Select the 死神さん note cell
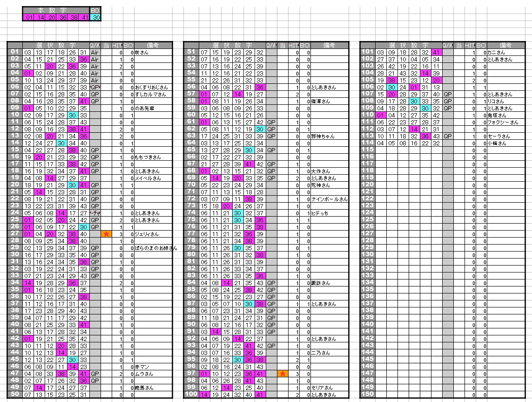The width and height of the screenshot is (532, 402). tap(330, 185)
